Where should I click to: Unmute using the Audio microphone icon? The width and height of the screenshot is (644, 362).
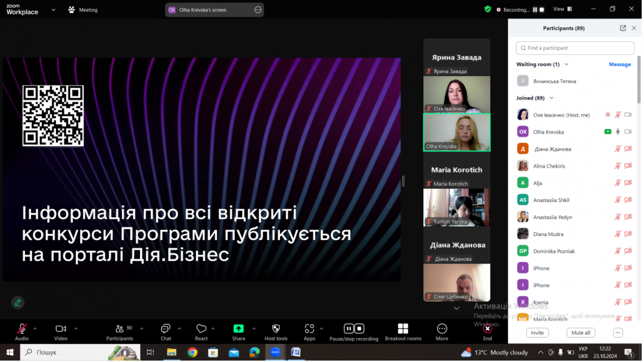point(22,328)
